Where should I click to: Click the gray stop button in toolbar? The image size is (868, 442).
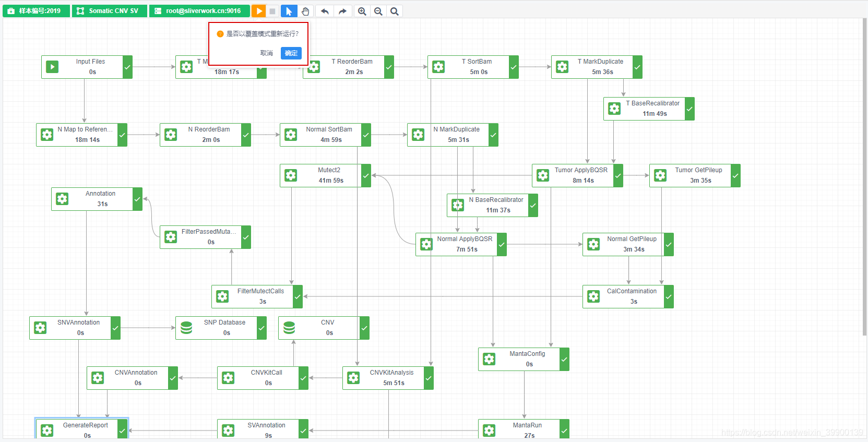point(272,11)
